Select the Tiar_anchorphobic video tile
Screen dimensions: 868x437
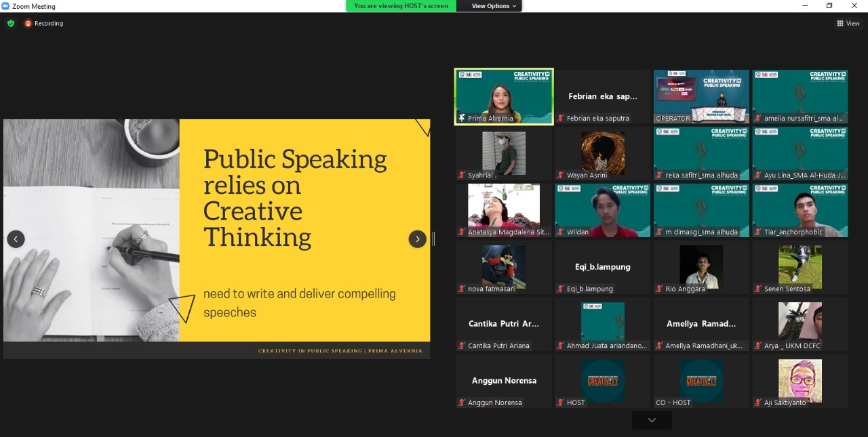pos(800,210)
